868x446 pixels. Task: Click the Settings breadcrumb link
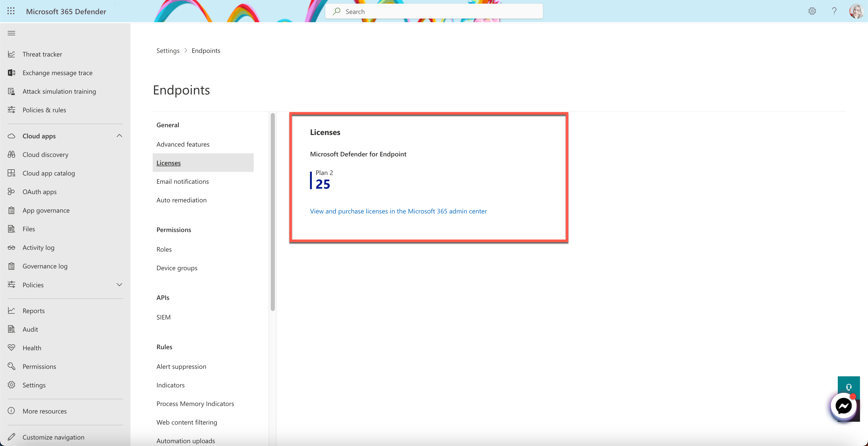click(x=168, y=50)
